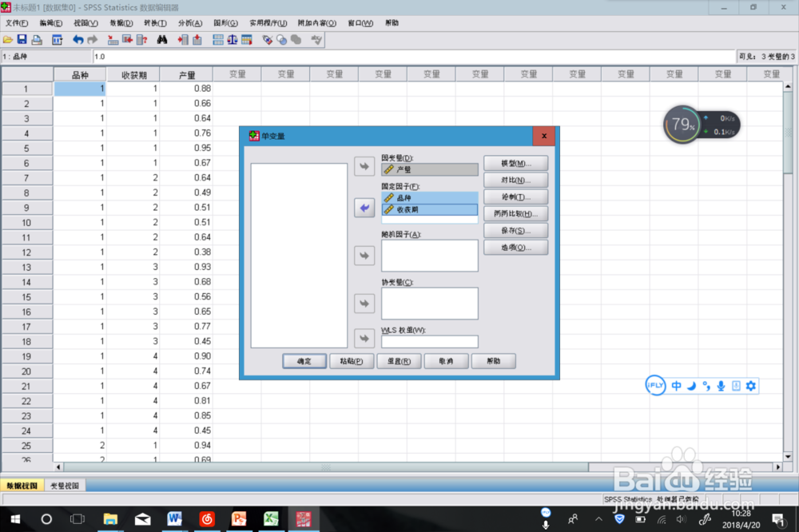
Task: Click the 对比(N)... button
Action: point(515,181)
